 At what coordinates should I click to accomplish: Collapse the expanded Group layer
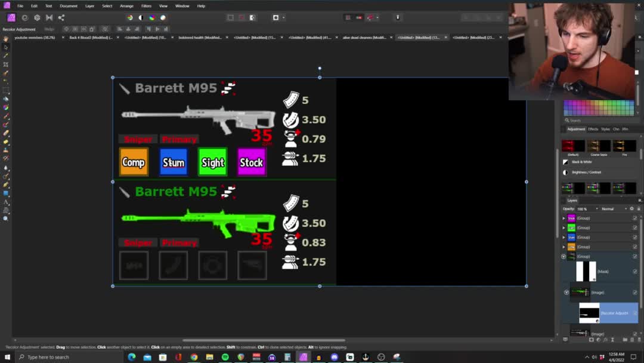pos(563,257)
